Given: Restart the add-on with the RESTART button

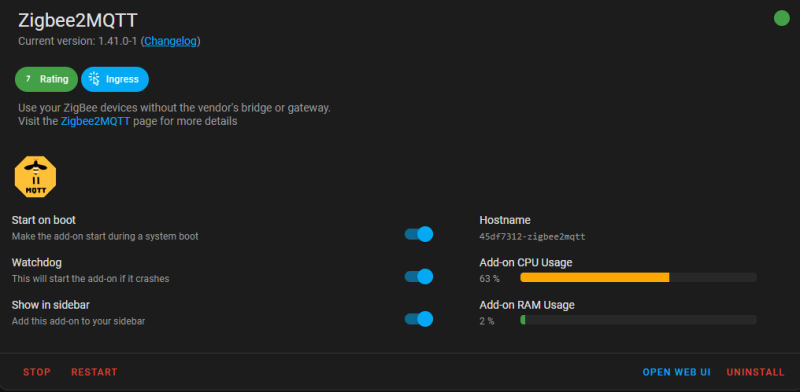Looking at the screenshot, I should tap(94, 372).
